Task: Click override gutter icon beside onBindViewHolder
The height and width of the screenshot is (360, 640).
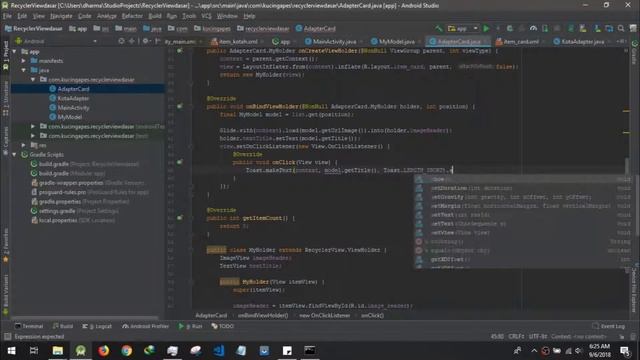Action: click(180, 106)
